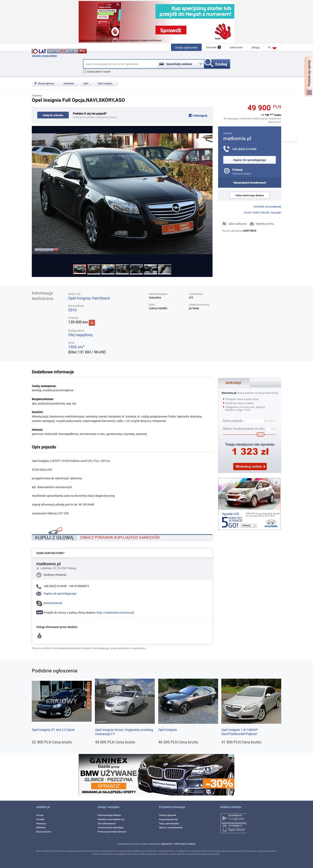This screenshot has height=868, width=313.
Task: Click the Okres kredytowania months field
Action: [x=271, y=429]
